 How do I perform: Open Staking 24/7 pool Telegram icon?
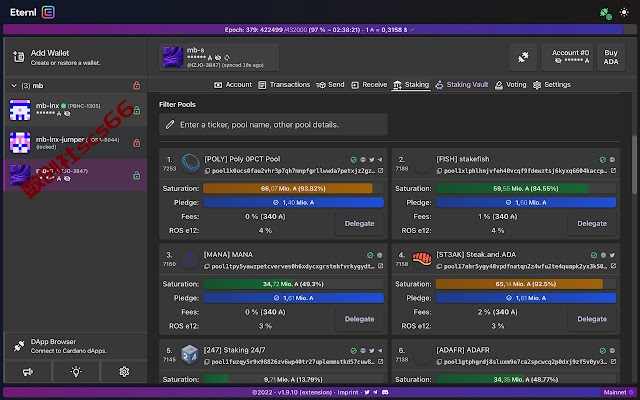[x=380, y=351]
